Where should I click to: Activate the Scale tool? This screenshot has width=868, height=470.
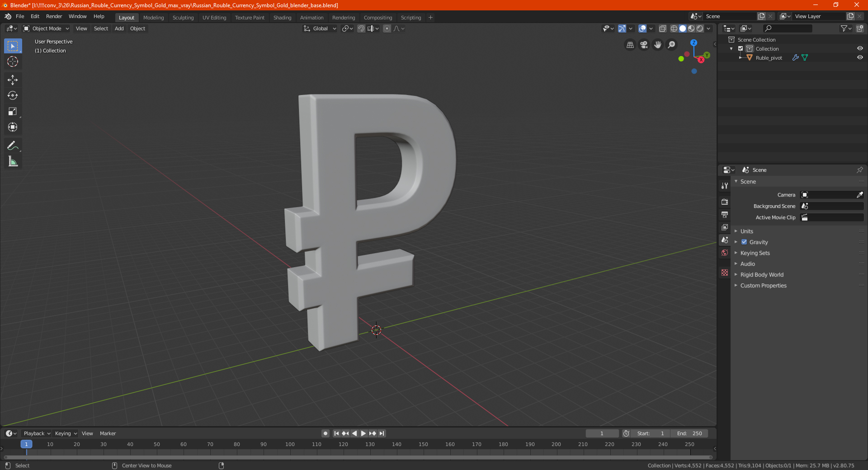13,111
